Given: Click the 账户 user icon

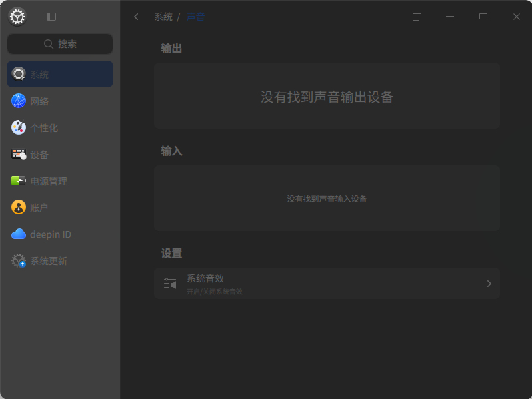Looking at the screenshot, I should click(19, 207).
